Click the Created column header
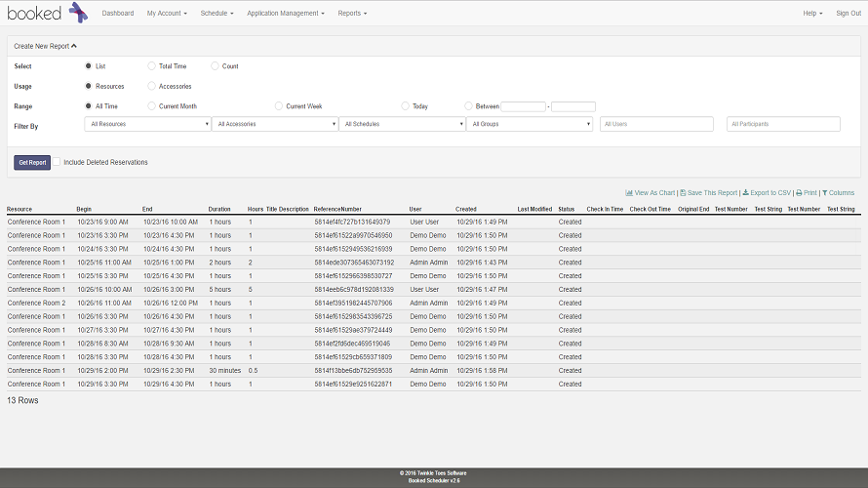 (x=466, y=210)
